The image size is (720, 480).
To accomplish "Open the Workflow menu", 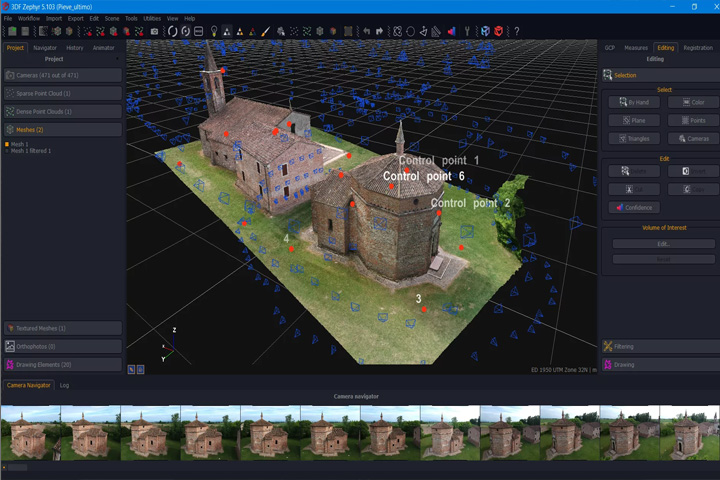I will [29, 18].
